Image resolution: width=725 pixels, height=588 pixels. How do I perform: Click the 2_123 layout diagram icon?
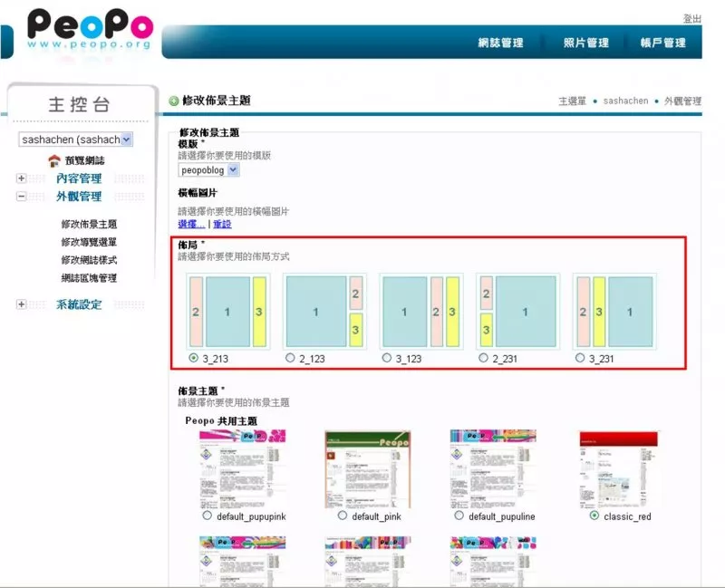(x=324, y=312)
